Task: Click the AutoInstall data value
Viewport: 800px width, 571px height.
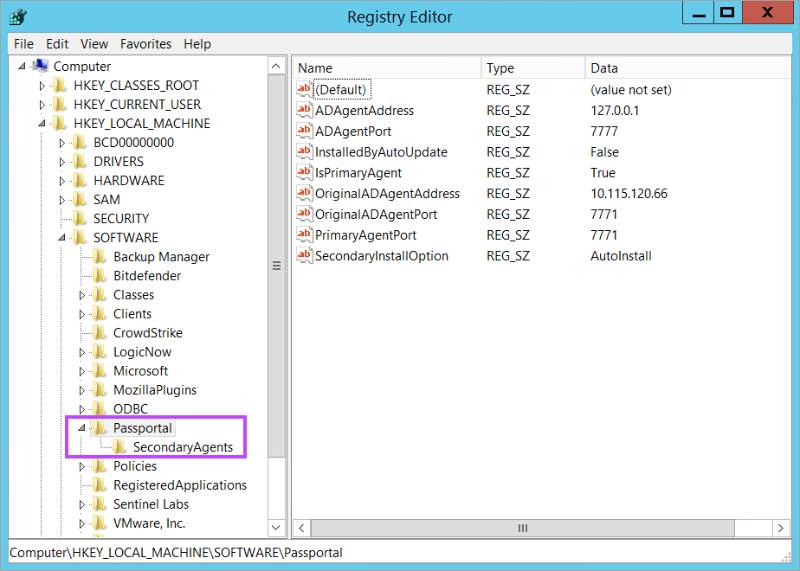Action: point(621,256)
